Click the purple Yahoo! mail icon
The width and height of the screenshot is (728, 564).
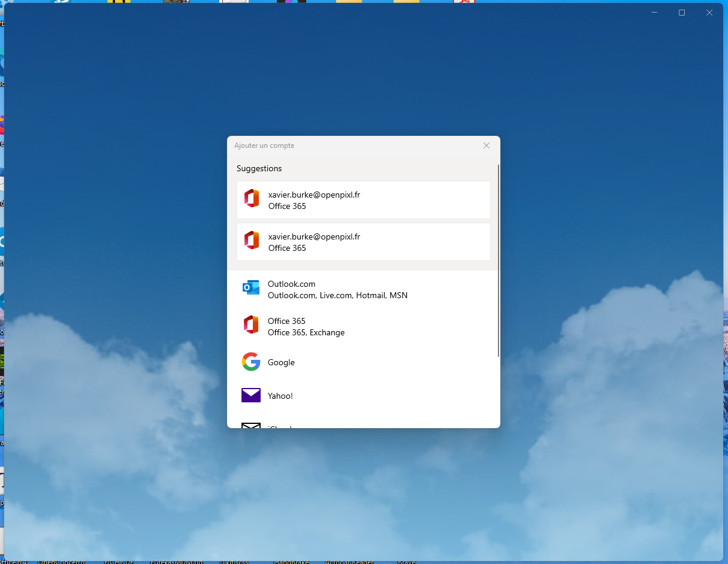(251, 395)
